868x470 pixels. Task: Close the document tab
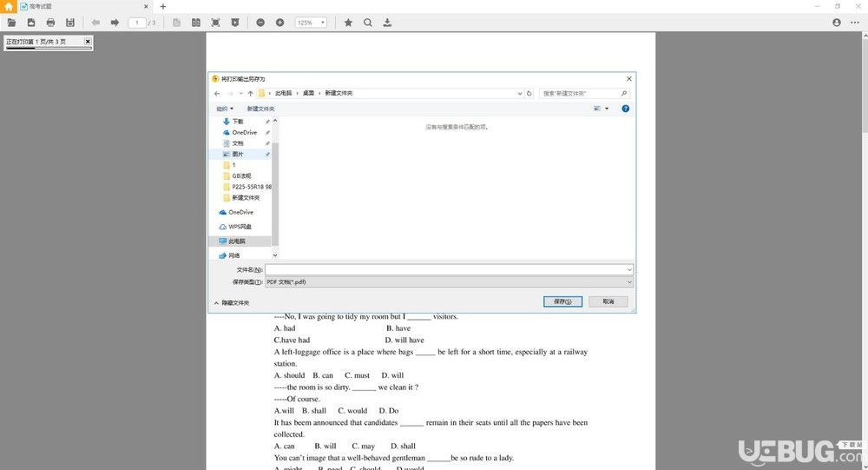(146, 7)
